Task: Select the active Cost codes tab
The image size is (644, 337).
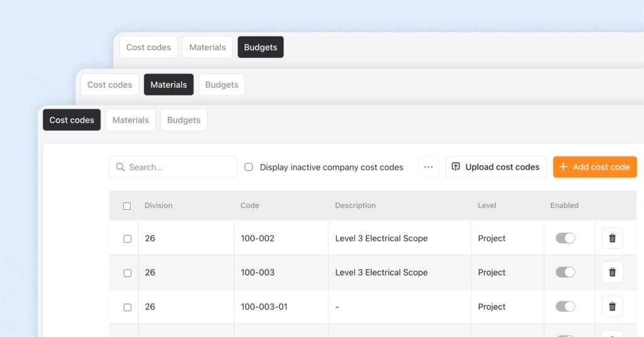Action: pos(72,120)
